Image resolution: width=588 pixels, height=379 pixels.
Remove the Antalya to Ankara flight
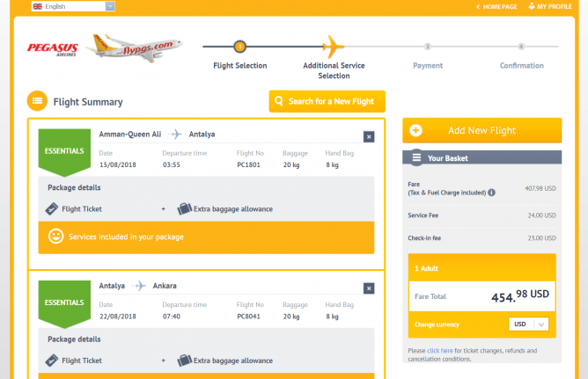coord(369,288)
